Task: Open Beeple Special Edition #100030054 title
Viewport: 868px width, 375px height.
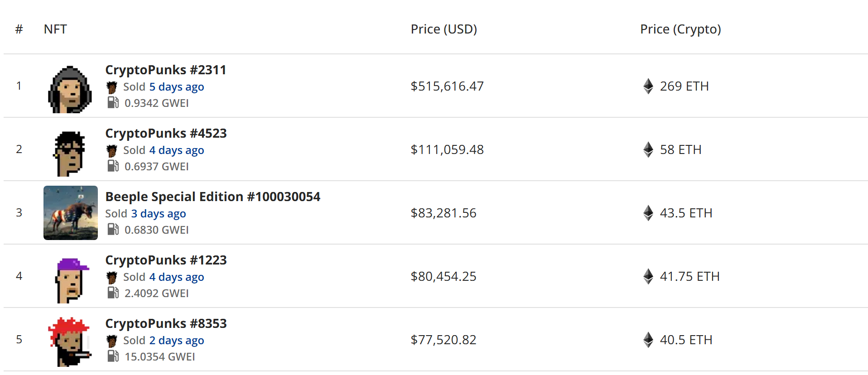Action: (212, 197)
